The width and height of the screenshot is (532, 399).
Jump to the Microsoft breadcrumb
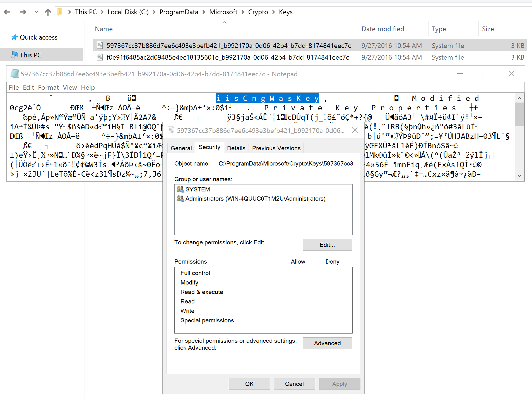pyautogui.click(x=223, y=12)
